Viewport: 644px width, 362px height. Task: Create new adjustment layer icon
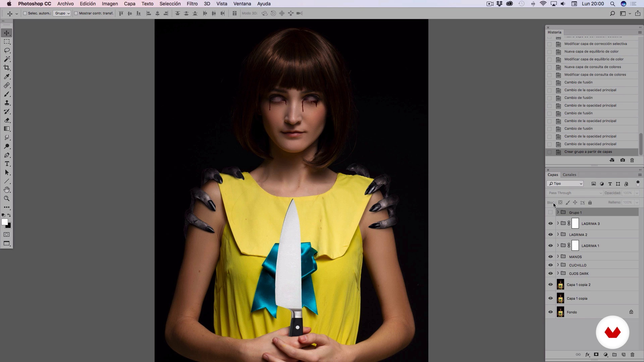pos(605,355)
